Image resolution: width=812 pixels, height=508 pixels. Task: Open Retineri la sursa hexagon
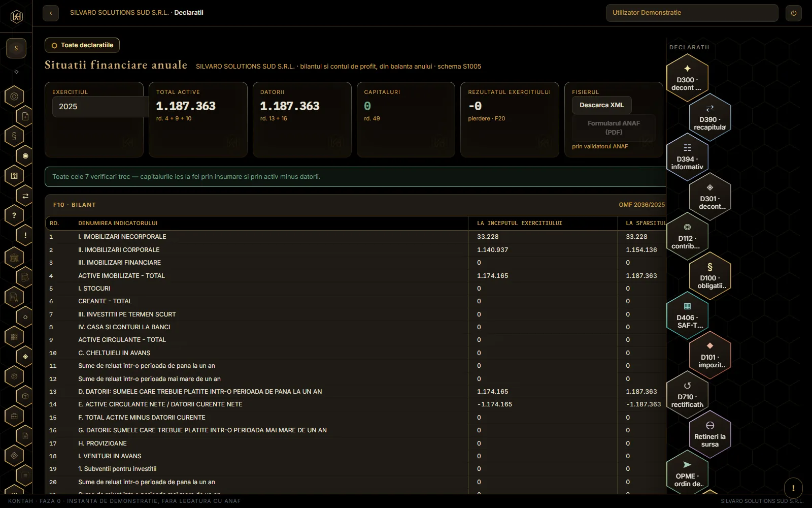[710, 434]
